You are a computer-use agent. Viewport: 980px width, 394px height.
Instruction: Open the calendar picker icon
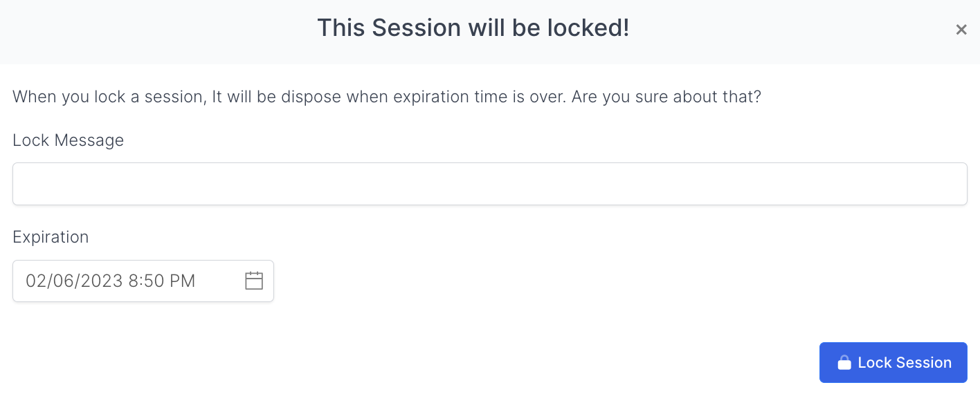pyautogui.click(x=254, y=281)
